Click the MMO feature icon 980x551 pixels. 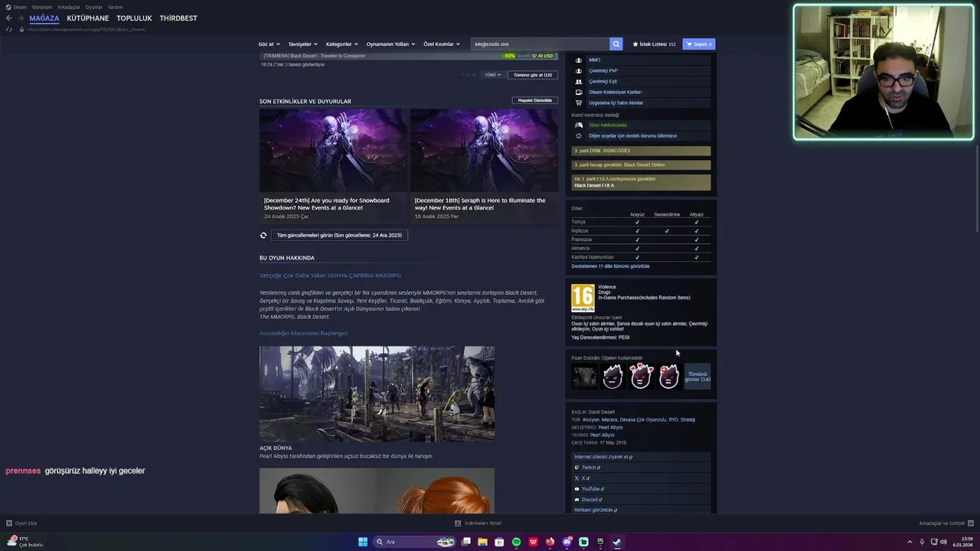point(579,60)
